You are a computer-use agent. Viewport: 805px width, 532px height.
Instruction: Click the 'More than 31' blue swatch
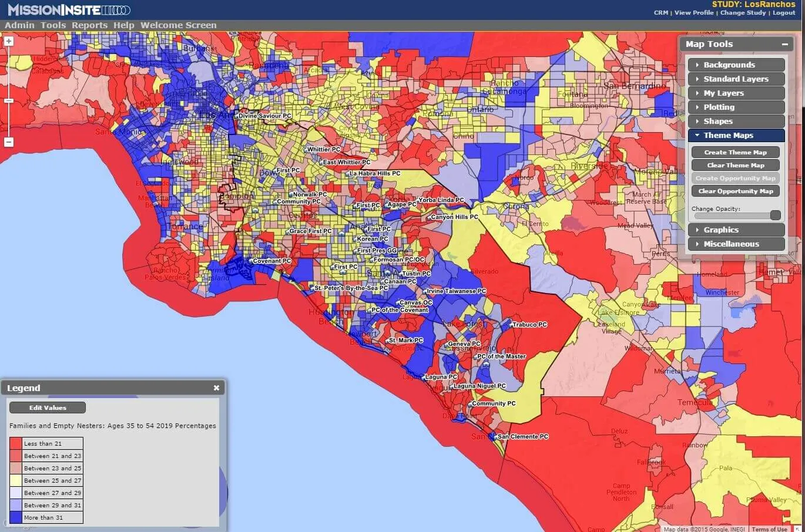pyautogui.click(x=16, y=517)
